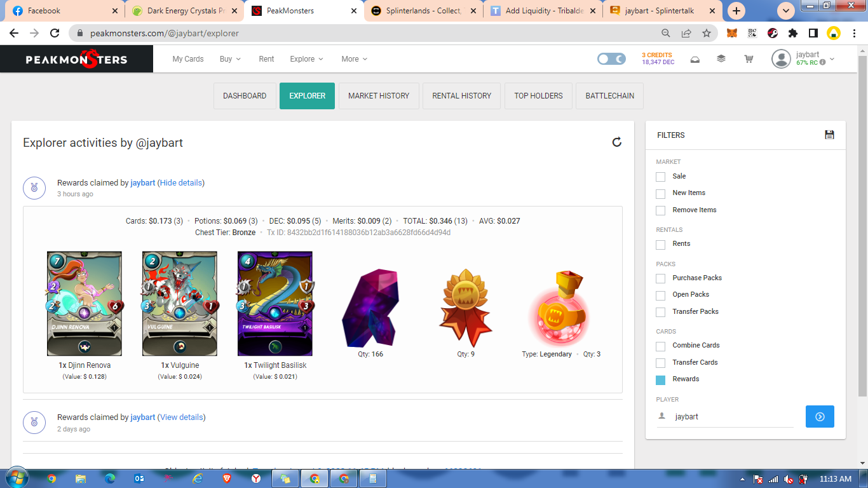Check the Sale filter
This screenshot has height=488, width=868.
click(661, 177)
